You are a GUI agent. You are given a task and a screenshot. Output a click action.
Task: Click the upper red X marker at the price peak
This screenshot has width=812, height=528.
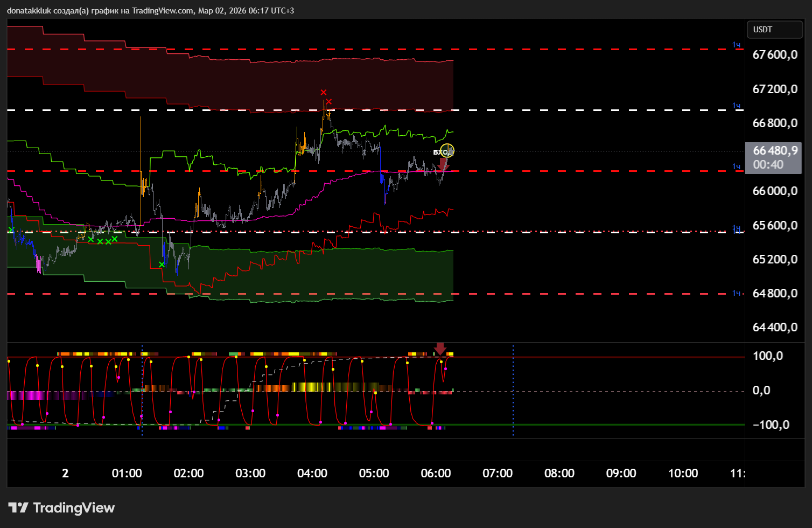click(x=323, y=93)
